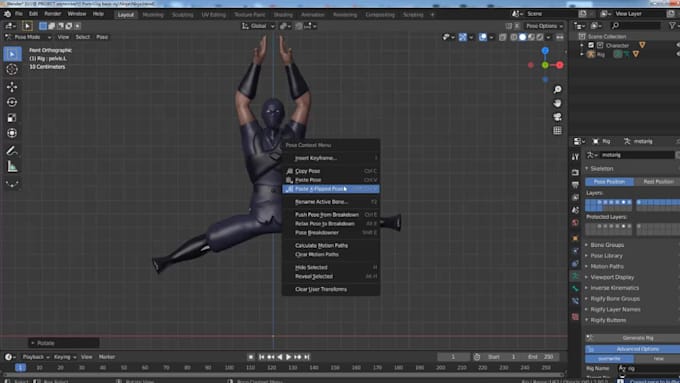Click the pan view hand icon

[x=557, y=103]
